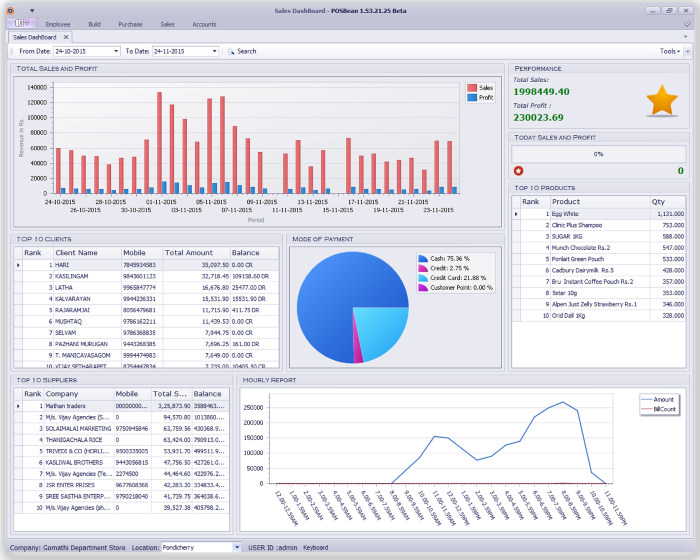The width and height of the screenshot is (700, 560).
Task: Select supplier row SOLAIMALAI MARKETING
Action: coord(121,429)
